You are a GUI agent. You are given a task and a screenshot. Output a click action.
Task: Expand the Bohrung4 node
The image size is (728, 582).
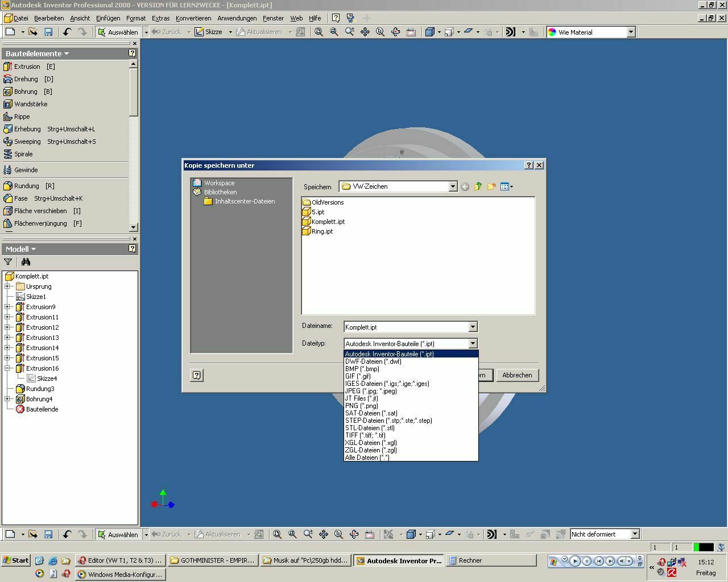tap(8, 399)
